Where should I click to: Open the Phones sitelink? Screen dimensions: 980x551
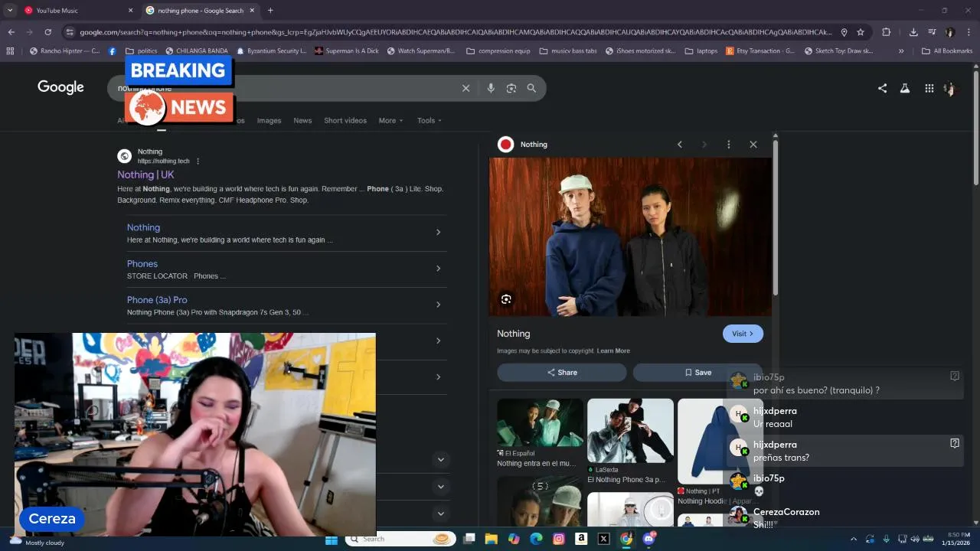pyautogui.click(x=142, y=263)
